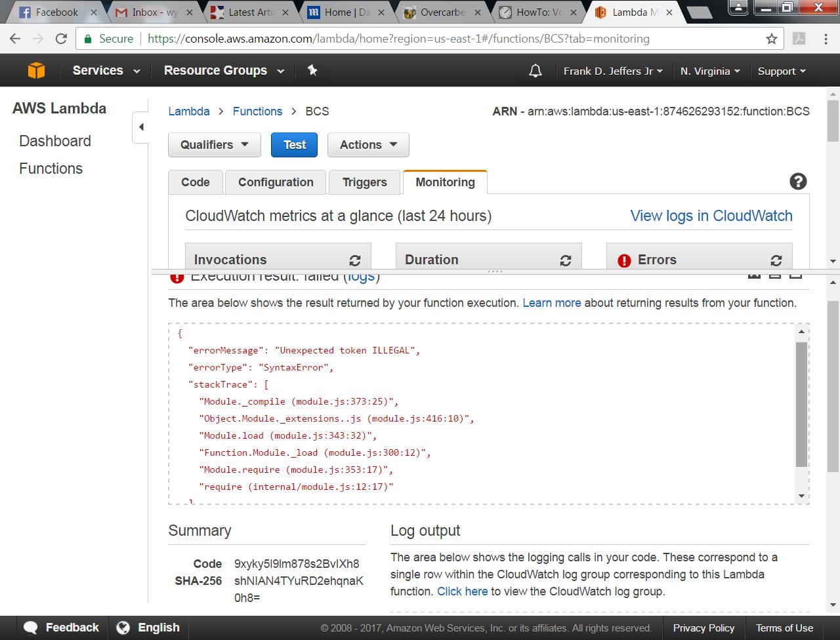The height and width of the screenshot is (640, 840).
Task: Click the PDF extension icon
Action: pyautogui.click(x=799, y=39)
